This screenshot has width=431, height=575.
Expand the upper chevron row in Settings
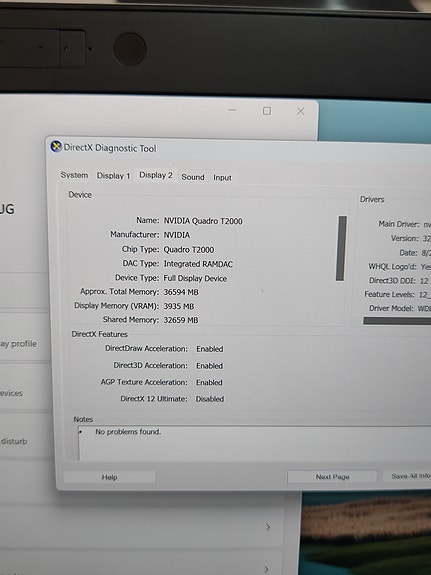268,527
